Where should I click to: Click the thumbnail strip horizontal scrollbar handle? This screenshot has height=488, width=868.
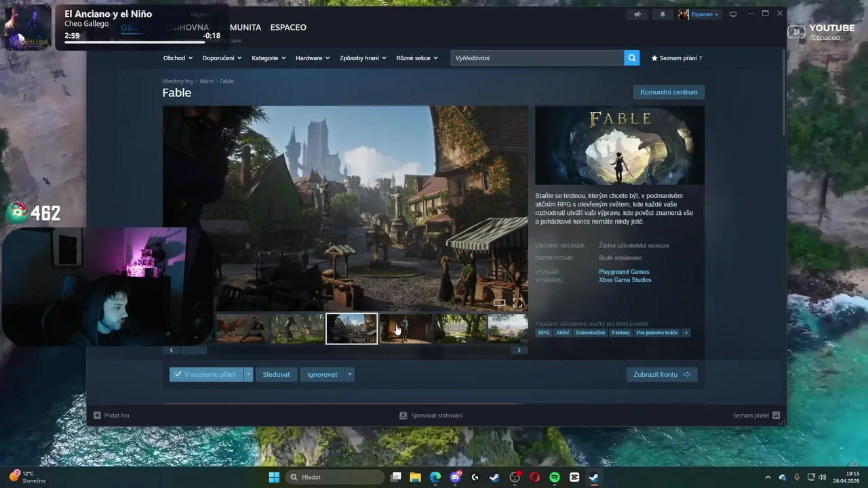pos(193,350)
